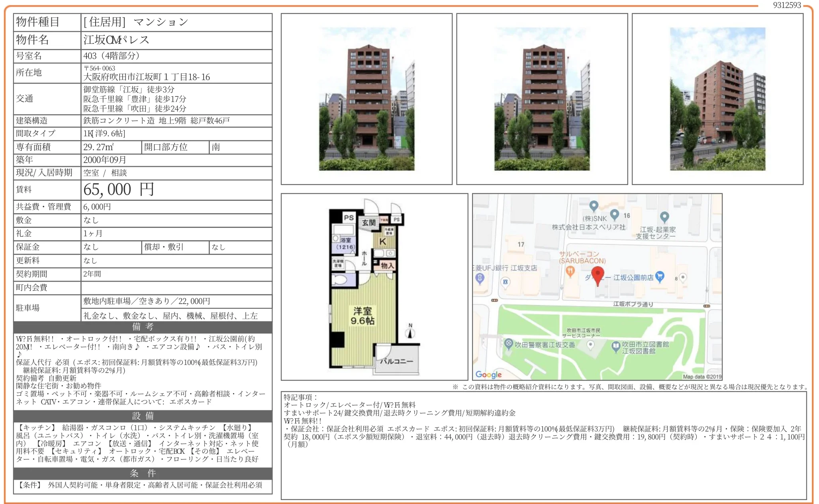The image size is (819, 504).
Task: Click the pin next to number 16
Action: pyautogui.click(x=615, y=215)
